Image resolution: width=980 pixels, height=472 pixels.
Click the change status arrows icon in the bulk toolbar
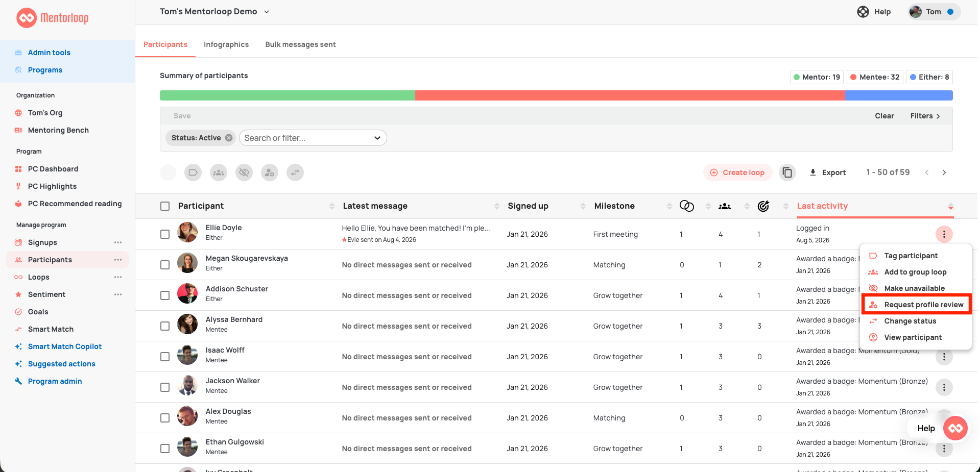click(295, 172)
